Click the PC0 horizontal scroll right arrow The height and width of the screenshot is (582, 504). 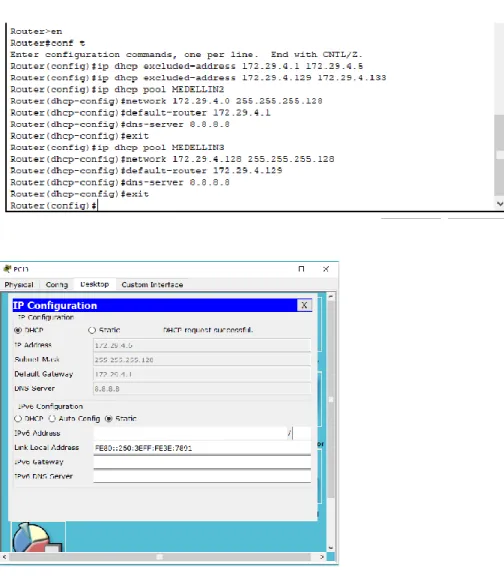coord(322,557)
